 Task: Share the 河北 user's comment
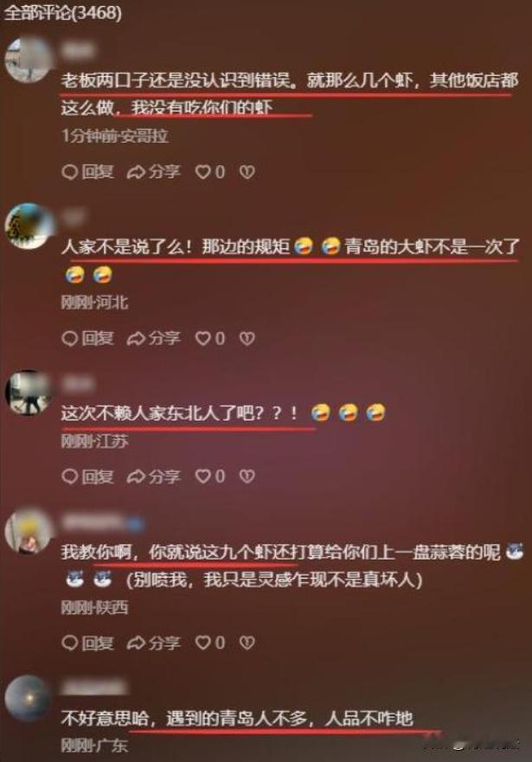[153, 338]
